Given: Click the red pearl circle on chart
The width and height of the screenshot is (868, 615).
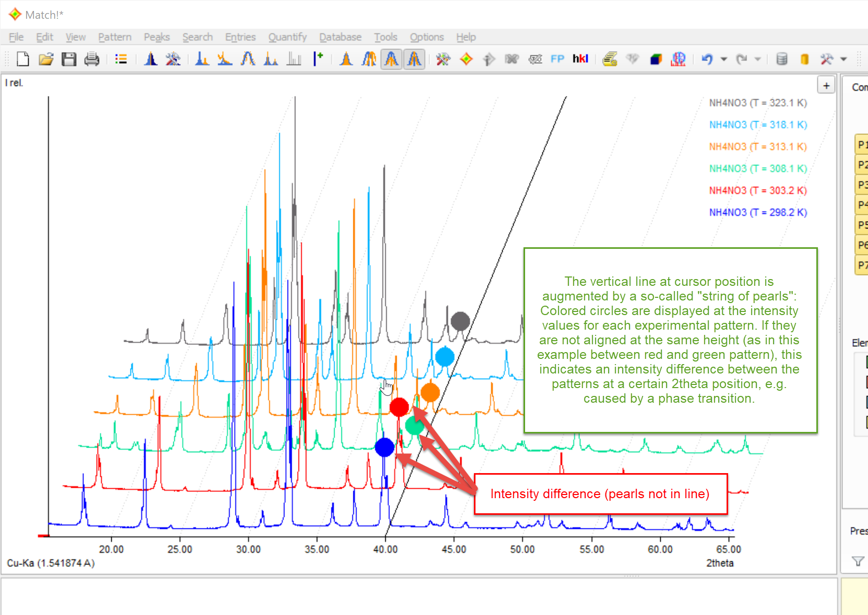Looking at the screenshot, I should click(x=399, y=407).
